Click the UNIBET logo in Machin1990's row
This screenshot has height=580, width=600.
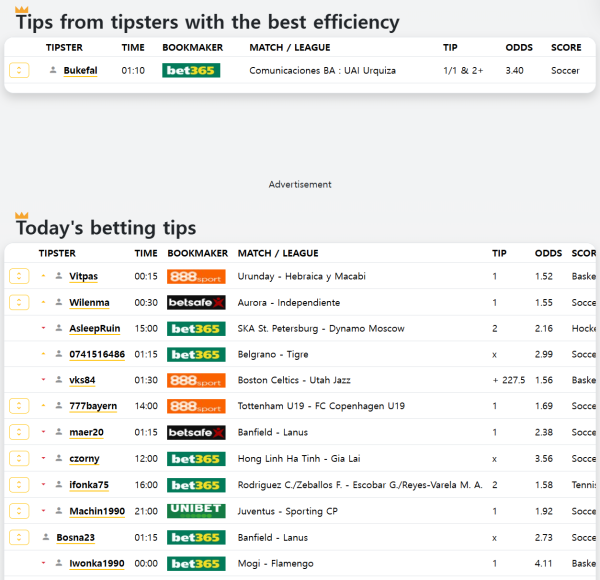point(196,511)
